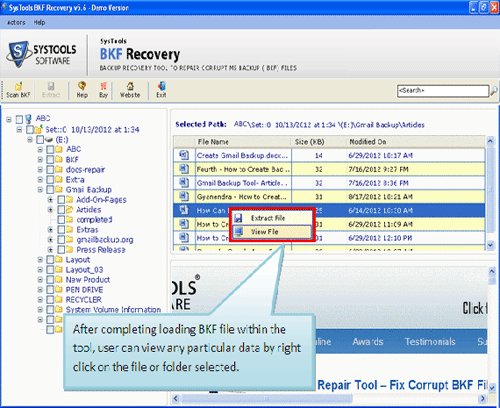
Task: Click inside the Search input box
Action: [x=443, y=91]
